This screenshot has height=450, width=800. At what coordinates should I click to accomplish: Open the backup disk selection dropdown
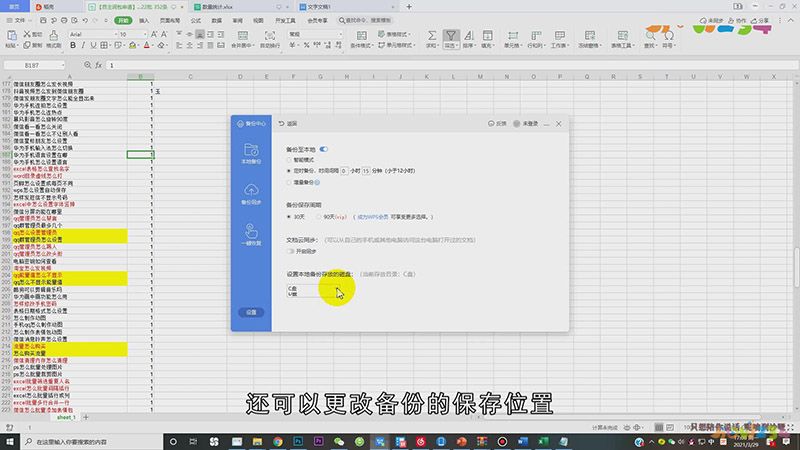[313, 291]
